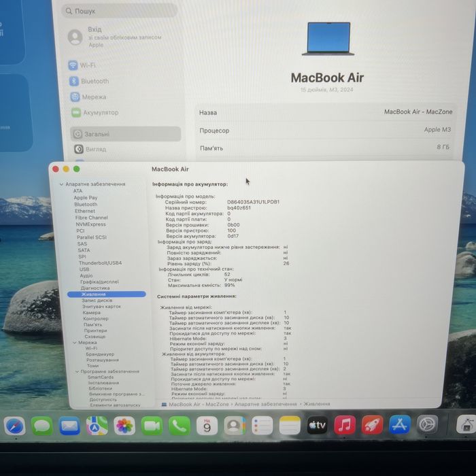The height and width of the screenshot is (476, 476).
Task: Open Contacts in the Dock
Action: [x=235, y=426]
